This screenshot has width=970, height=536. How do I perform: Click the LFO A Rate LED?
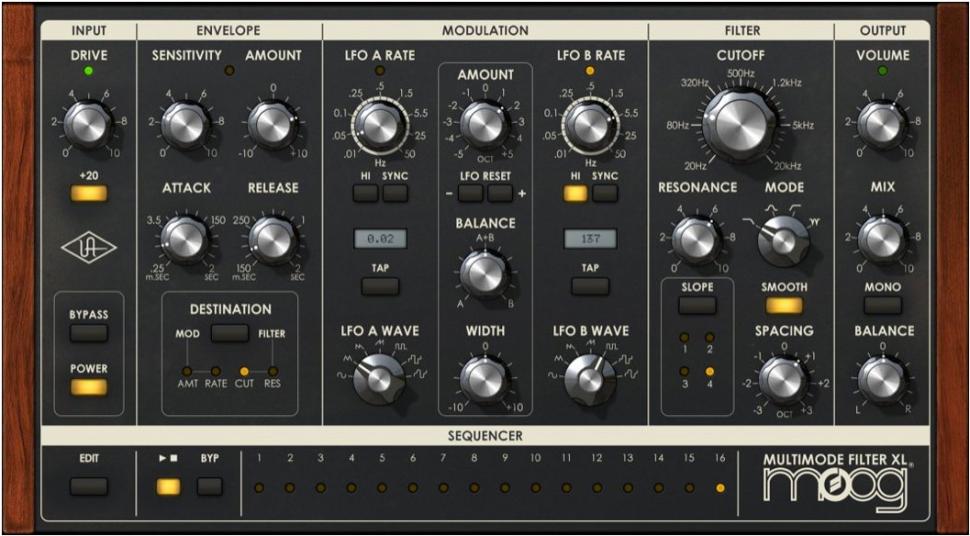380,71
